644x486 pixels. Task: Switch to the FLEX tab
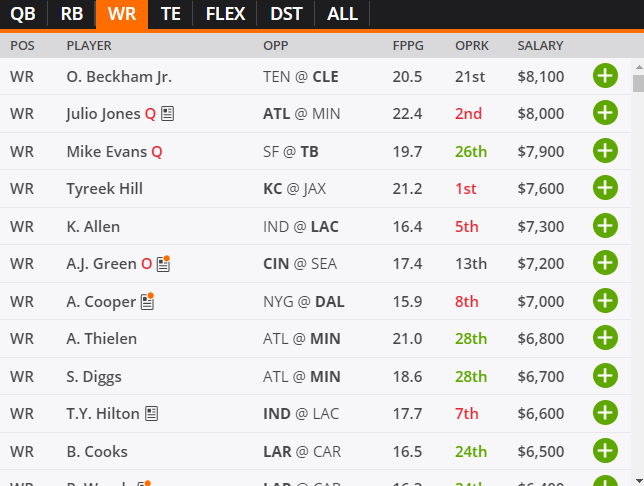[x=225, y=14]
